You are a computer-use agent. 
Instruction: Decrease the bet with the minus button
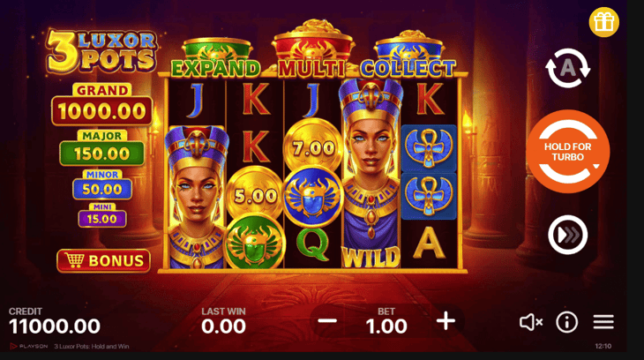tap(327, 321)
